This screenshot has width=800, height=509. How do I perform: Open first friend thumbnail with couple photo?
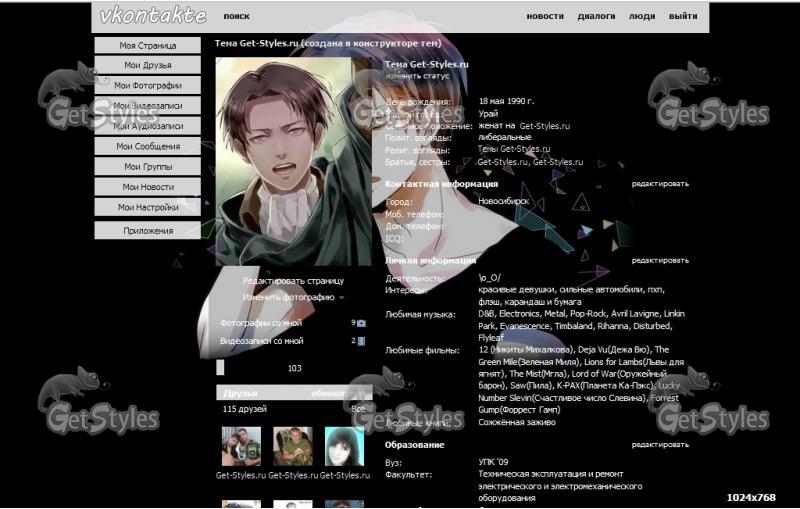tap(241, 447)
